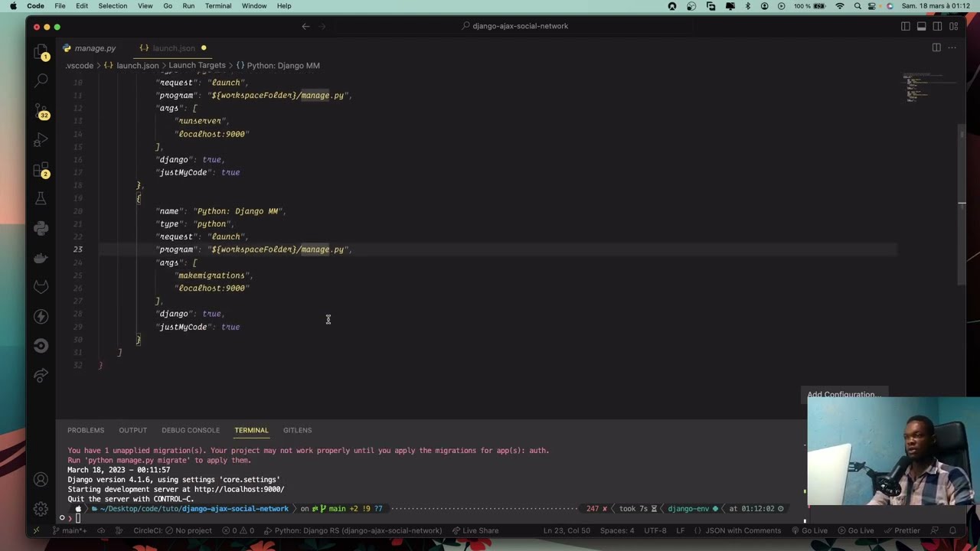The height and width of the screenshot is (551, 980).
Task: Click the http://localhost:9000/ terminal link
Action: point(239,489)
